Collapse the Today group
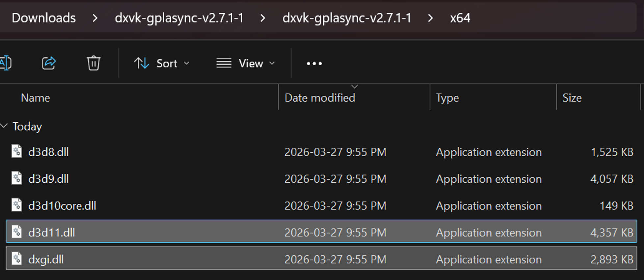The image size is (644, 280). (4, 126)
